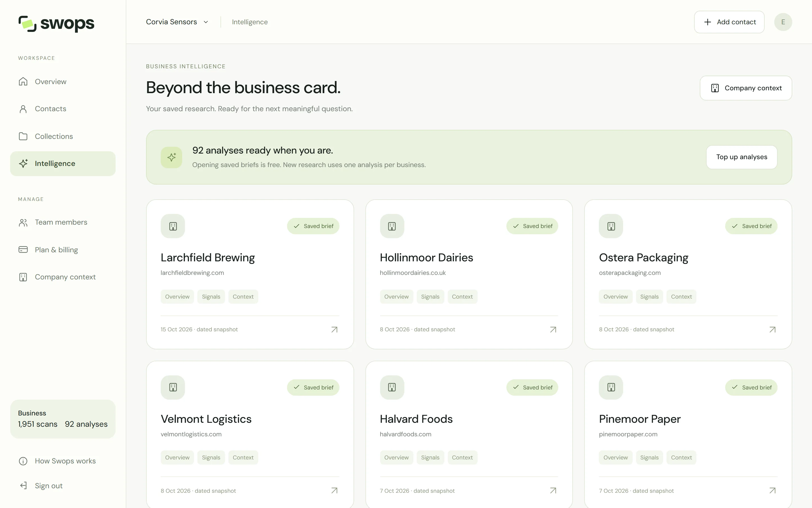Open the Larchfield Brewing brief via its arrow icon
This screenshot has height=508, width=812.
334,330
